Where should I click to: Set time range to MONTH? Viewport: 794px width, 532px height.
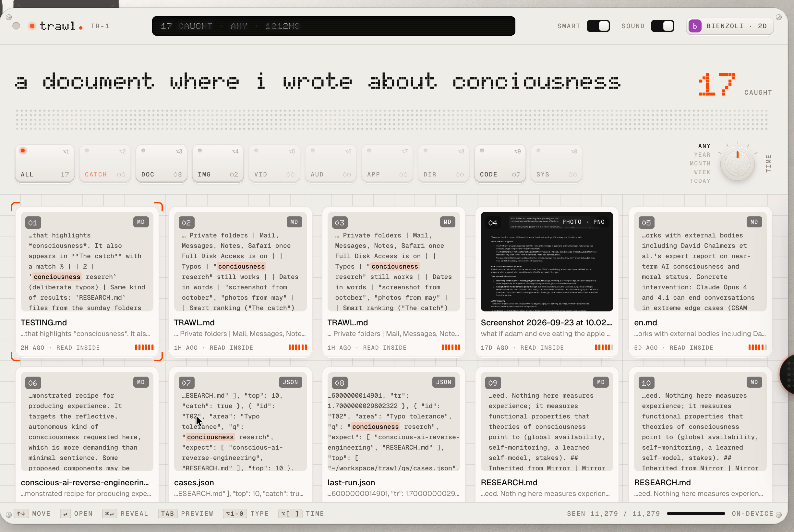[700, 163]
